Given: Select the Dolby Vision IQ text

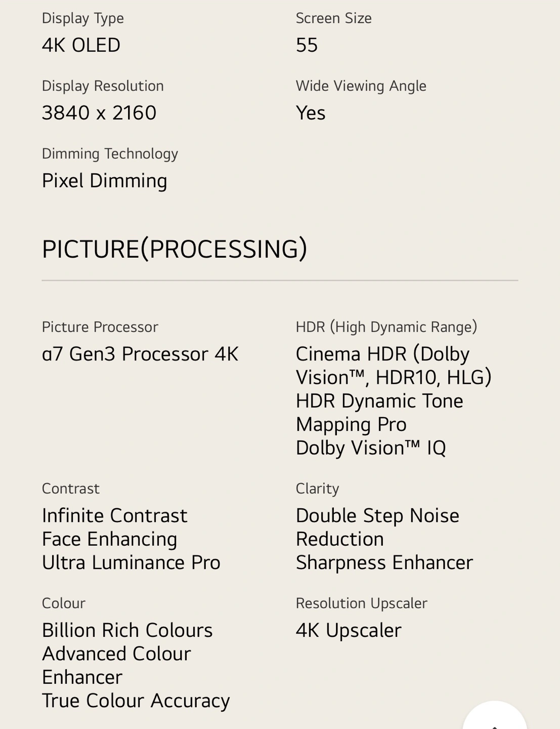Looking at the screenshot, I should click(371, 448).
